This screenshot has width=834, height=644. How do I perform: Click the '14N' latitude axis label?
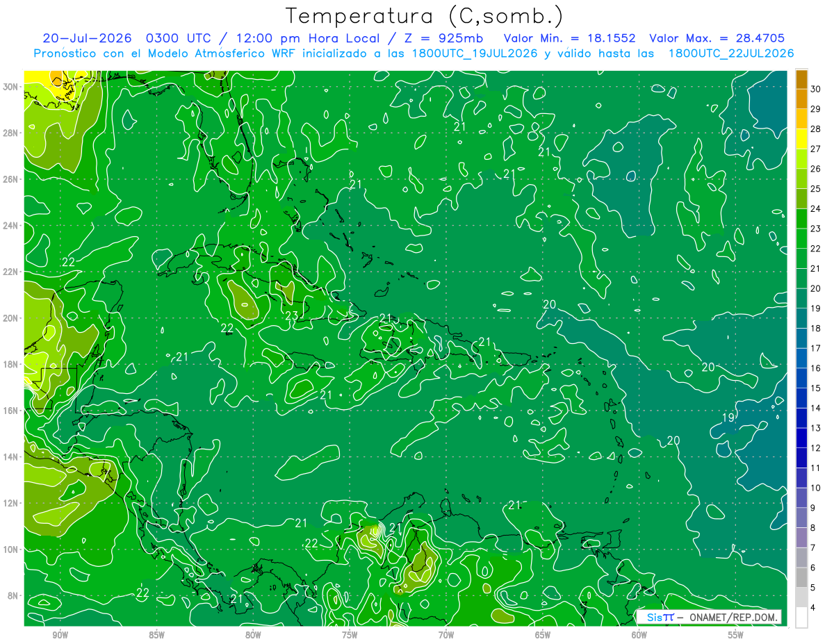pyautogui.click(x=10, y=456)
